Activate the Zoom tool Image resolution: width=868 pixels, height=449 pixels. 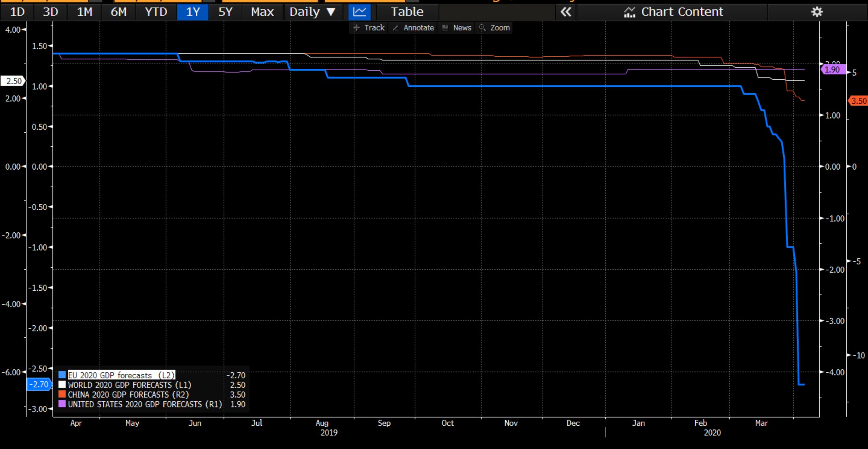tap(495, 28)
